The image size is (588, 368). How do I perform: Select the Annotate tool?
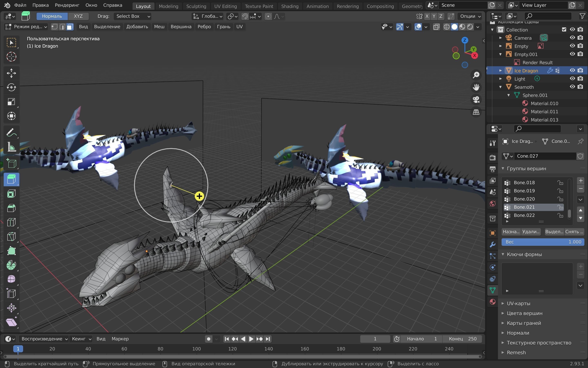[11, 133]
